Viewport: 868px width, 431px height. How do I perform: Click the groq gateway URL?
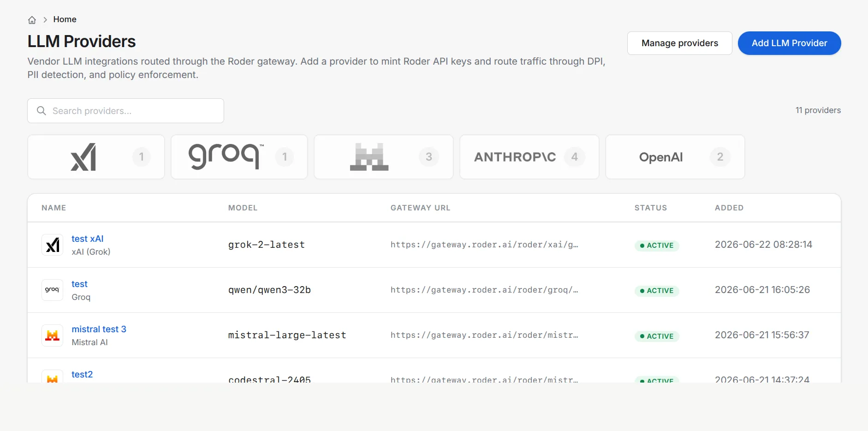(x=484, y=290)
